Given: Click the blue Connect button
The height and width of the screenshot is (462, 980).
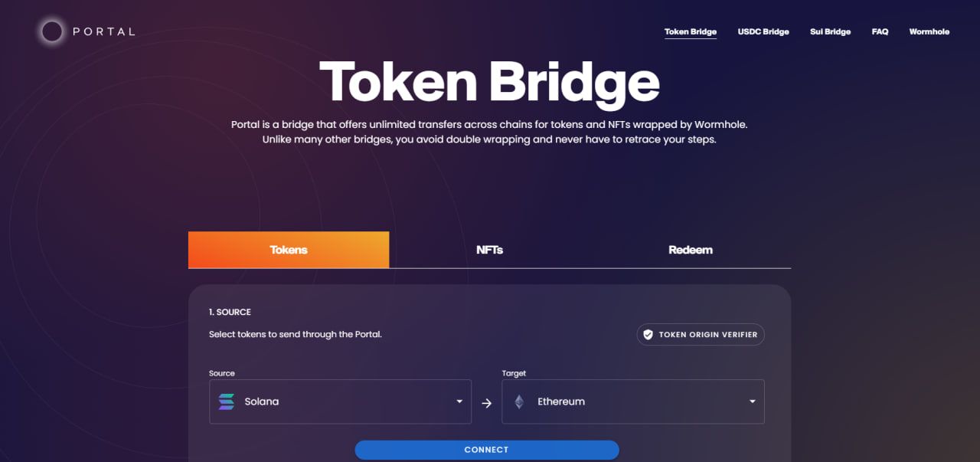Looking at the screenshot, I should pyautogui.click(x=487, y=450).
